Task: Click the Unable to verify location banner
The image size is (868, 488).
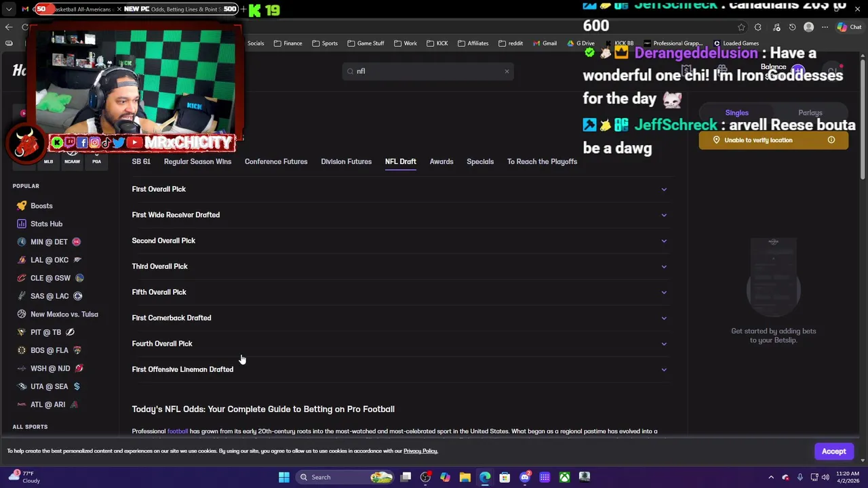Action: 773,140
